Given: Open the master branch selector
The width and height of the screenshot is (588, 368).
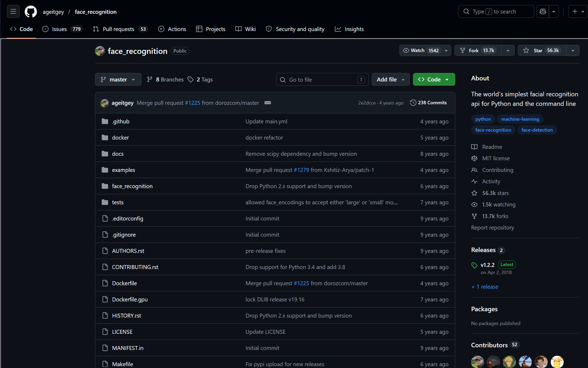Looking at the screenshot, I should (x=118, y=79).
